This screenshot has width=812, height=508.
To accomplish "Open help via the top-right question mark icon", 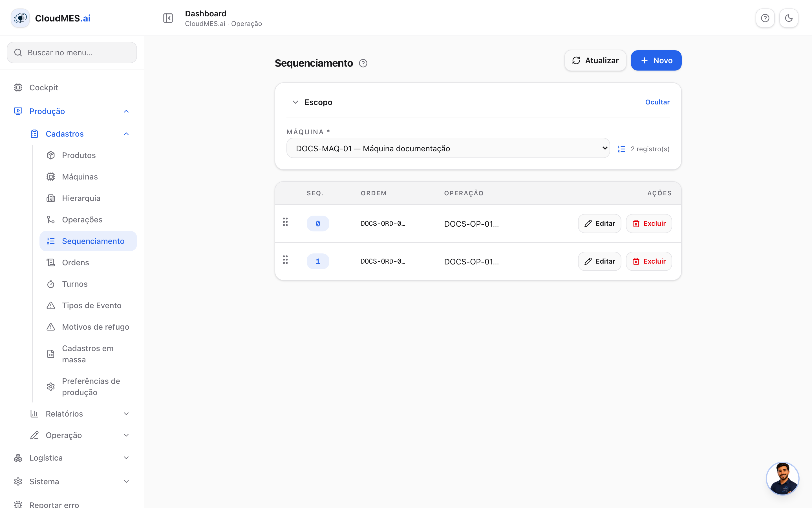I will (x=765, y=18).
